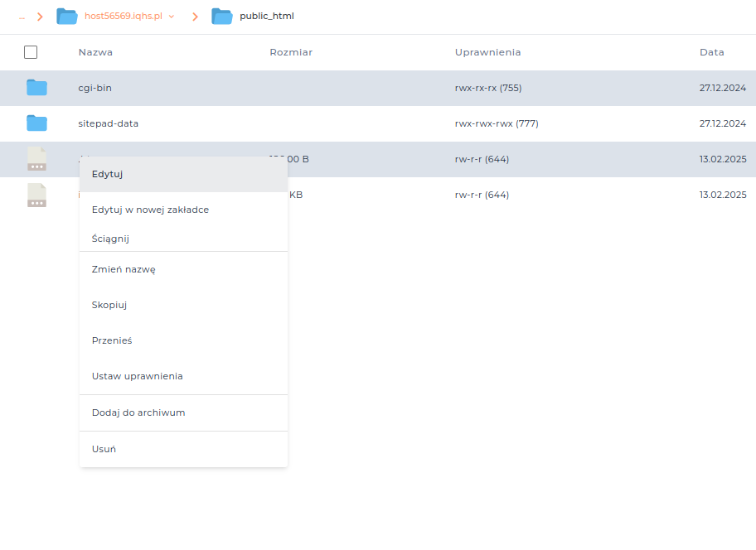Click the cgi-bin folder icon

click(36, 88)
